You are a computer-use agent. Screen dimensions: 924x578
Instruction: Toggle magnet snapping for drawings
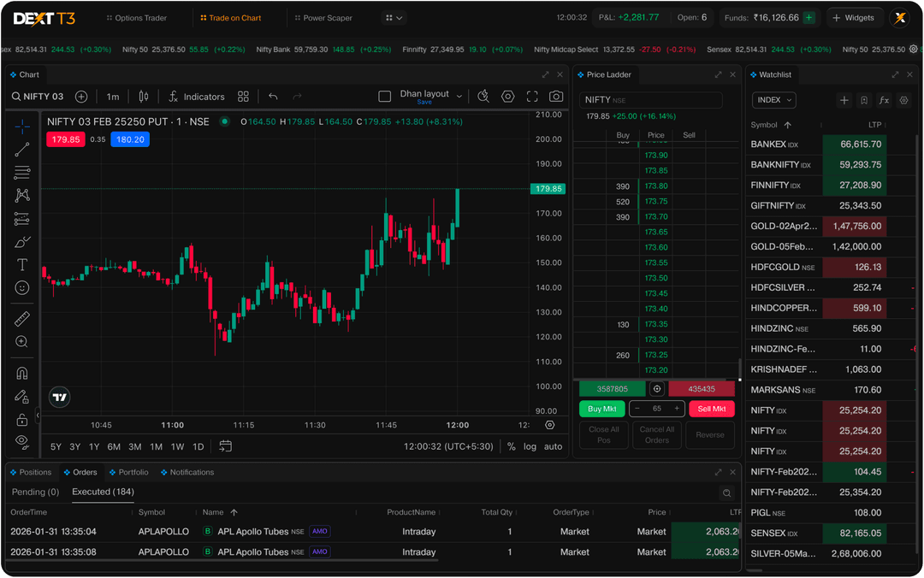(x=21, y=372)
